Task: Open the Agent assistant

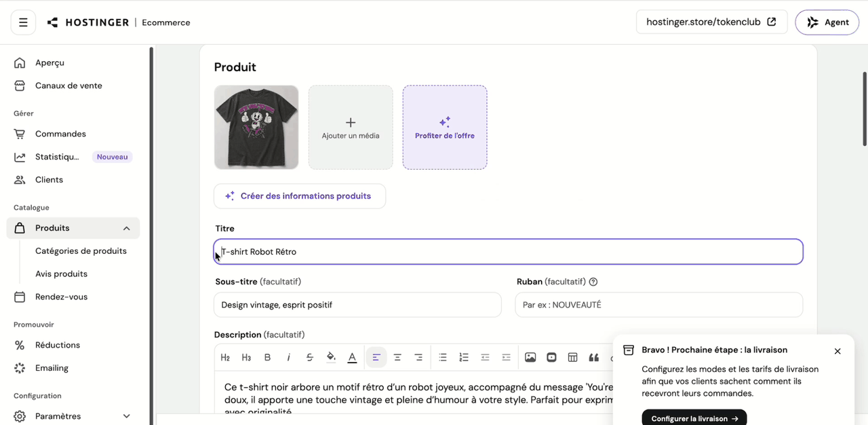Action: 827,22
